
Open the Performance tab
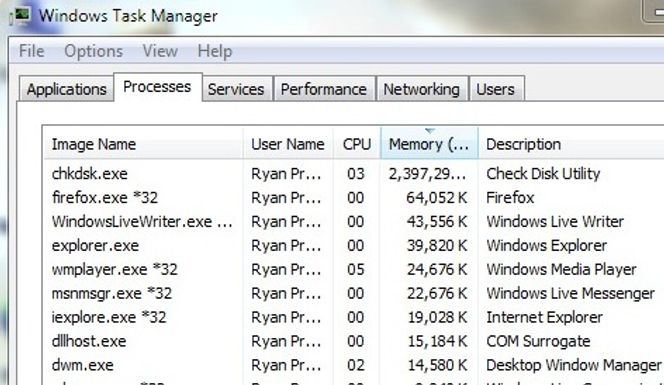tap(324, 89)
